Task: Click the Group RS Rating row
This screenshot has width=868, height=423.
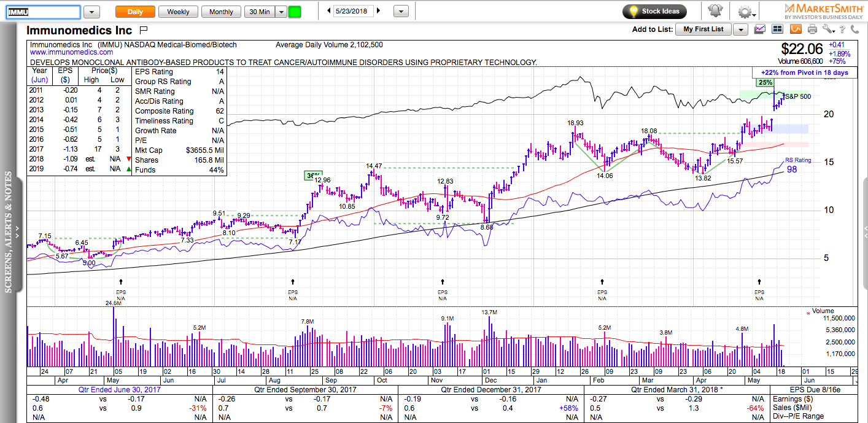Action: point(180,82)
